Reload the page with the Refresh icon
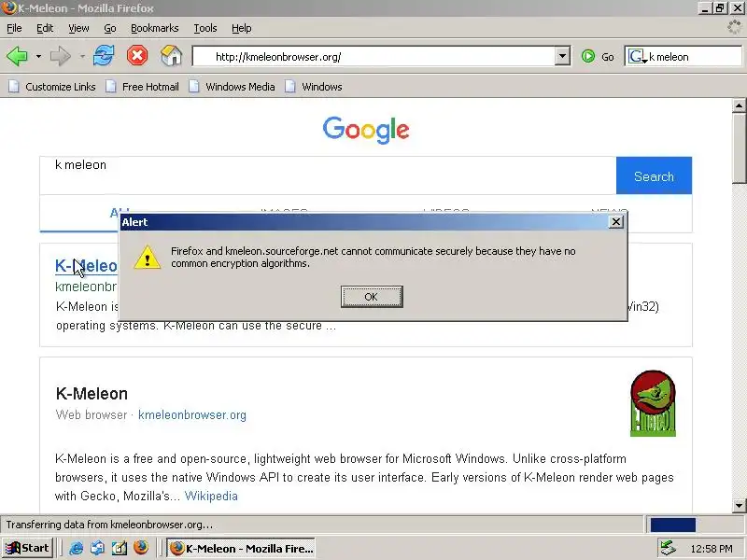This screenshot has width=747, height=560. 104,56
